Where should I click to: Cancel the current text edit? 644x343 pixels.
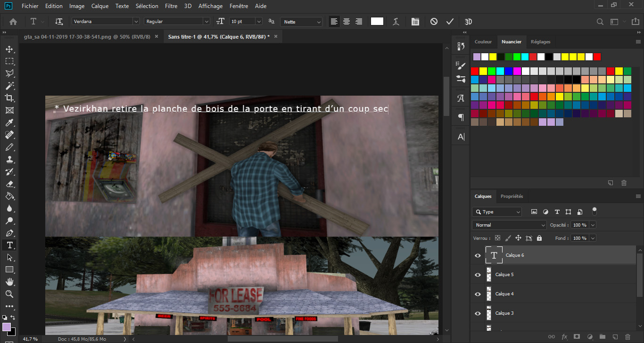[x=434, y=21]
